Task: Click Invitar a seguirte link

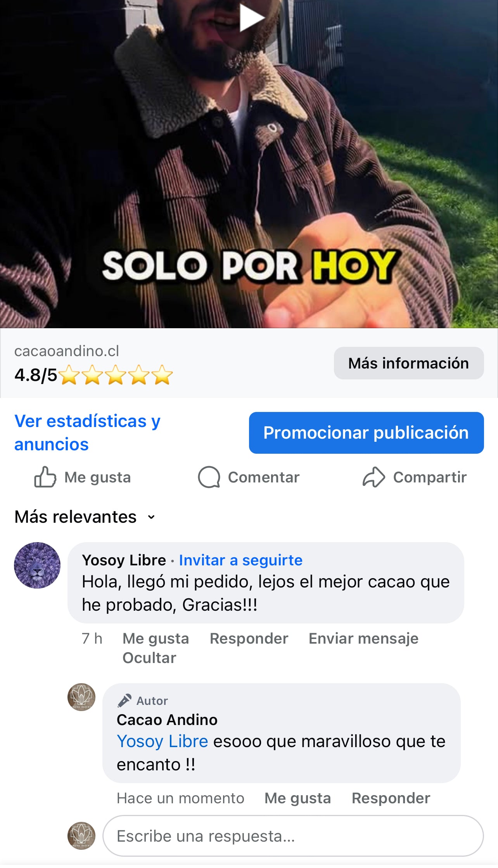Action: coord(240,560)
